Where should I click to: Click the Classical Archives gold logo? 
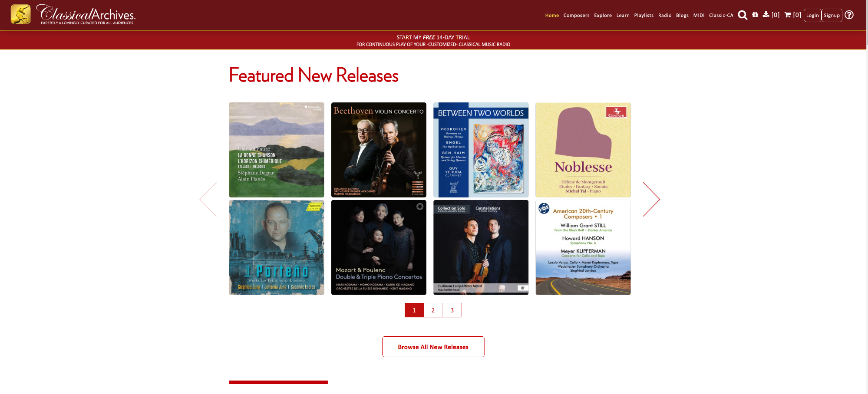pos(21,14)
